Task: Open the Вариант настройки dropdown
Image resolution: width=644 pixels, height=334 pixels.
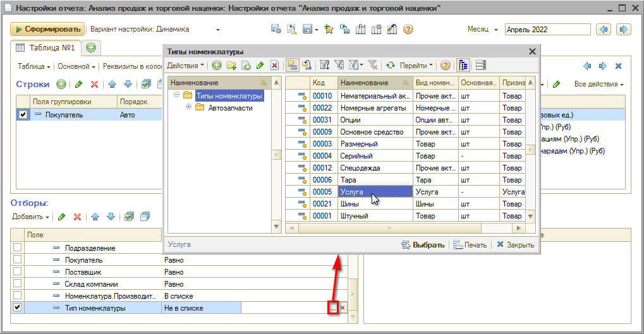Action: pos(218,30)
